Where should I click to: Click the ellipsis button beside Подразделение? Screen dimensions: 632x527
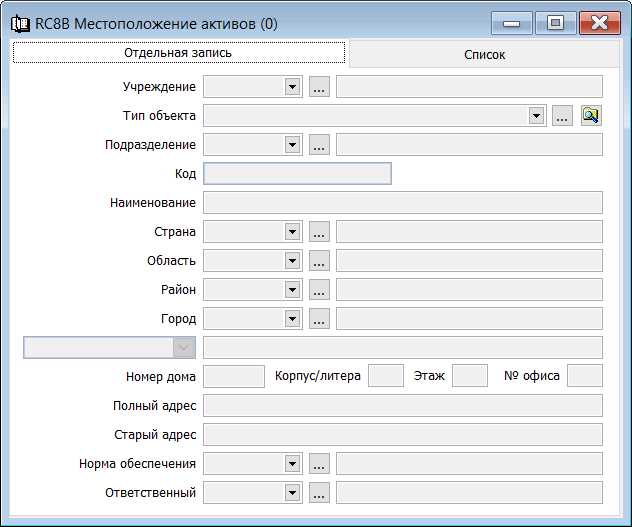click(319, 145)
